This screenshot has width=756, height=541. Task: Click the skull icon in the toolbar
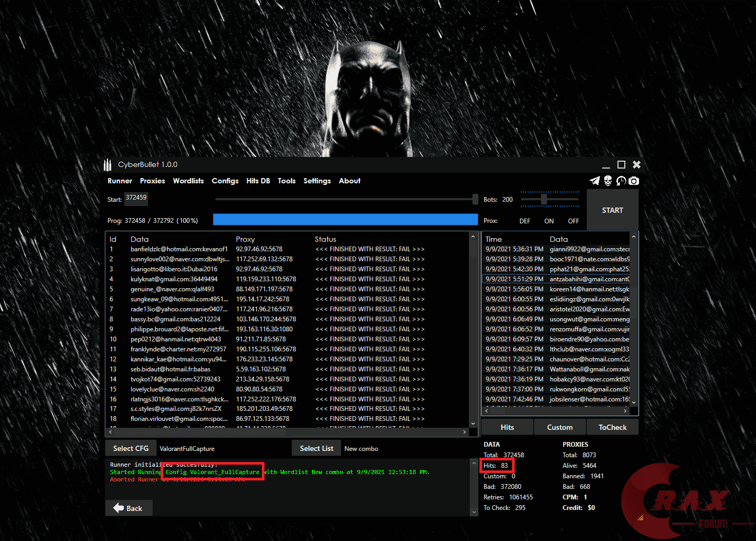tap(608, 181)
